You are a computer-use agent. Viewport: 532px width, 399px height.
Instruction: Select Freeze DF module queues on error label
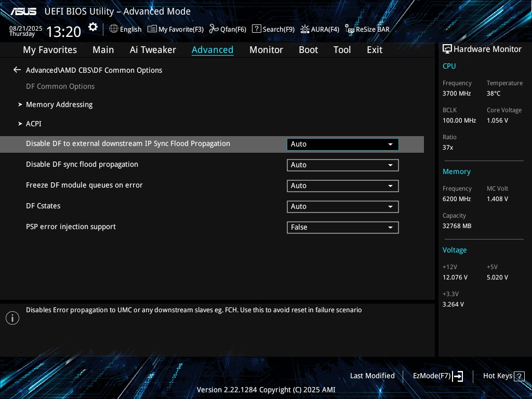point(84,185)
